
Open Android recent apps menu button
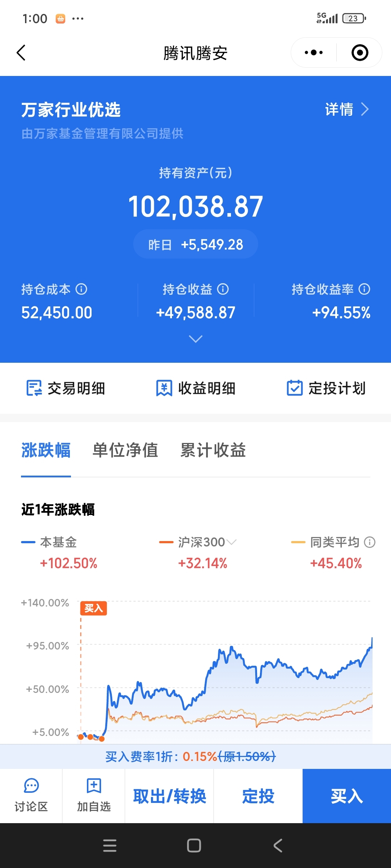coord(110,846)
